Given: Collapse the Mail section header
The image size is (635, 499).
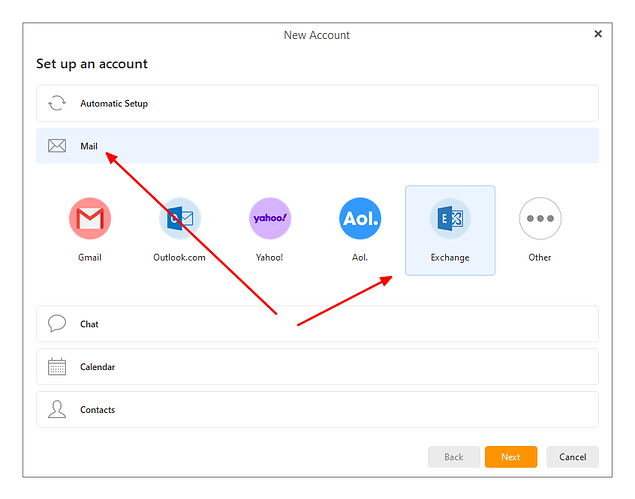Looking at the screenshot, I should 317,146.
